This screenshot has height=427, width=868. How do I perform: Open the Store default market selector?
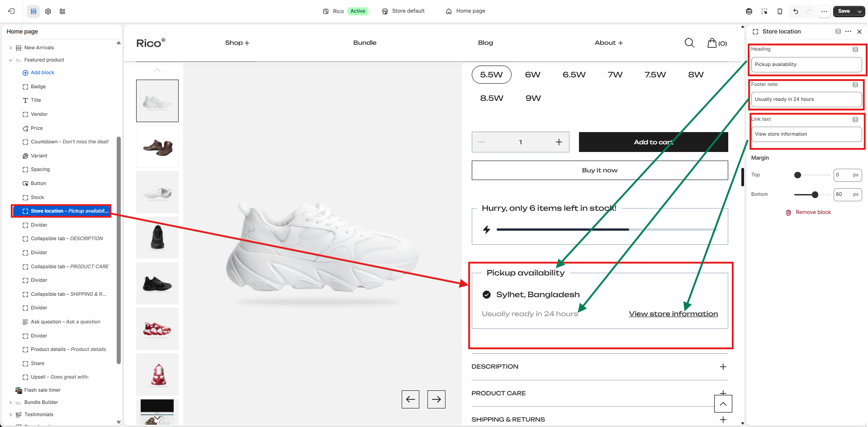pos(403,11)
